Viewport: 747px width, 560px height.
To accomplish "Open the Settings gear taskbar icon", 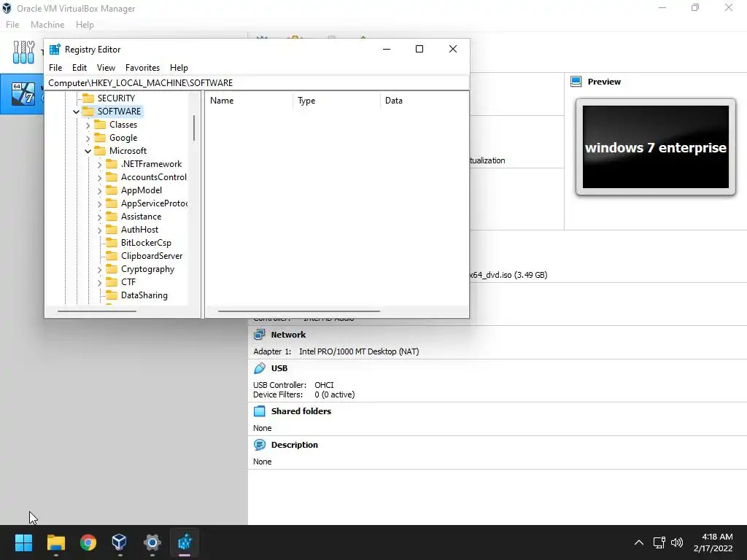I will click(x=152, y=542).
